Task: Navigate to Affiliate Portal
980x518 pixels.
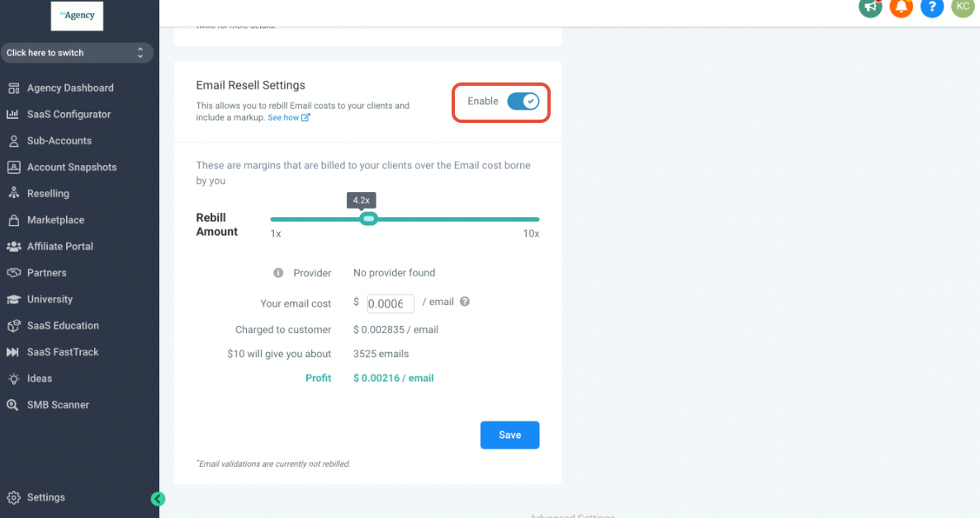Action: (x=59, y=247)
